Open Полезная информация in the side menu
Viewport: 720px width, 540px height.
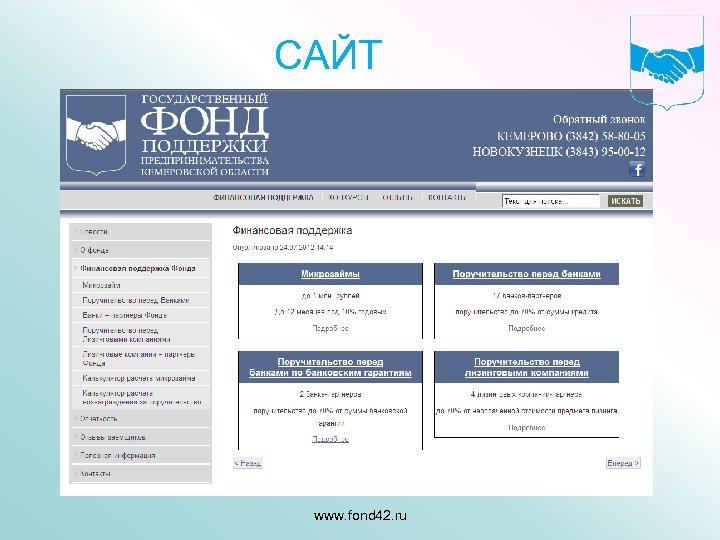coord(141,456)
